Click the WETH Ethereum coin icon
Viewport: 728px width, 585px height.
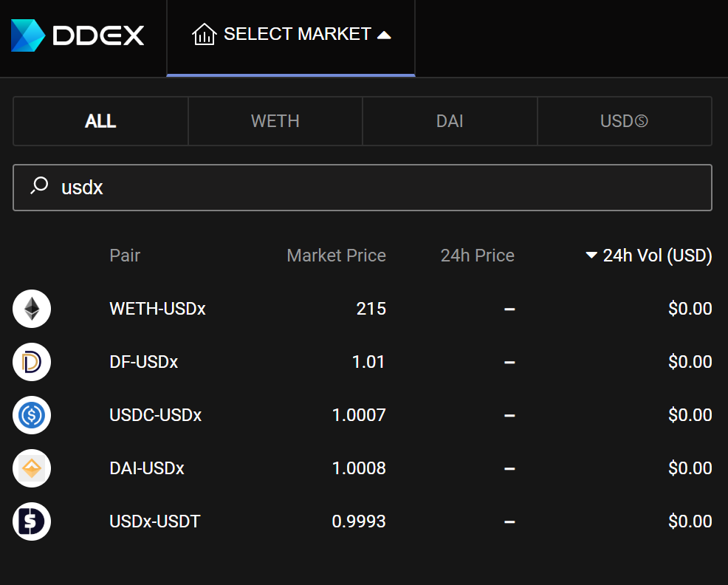(32, 309)
